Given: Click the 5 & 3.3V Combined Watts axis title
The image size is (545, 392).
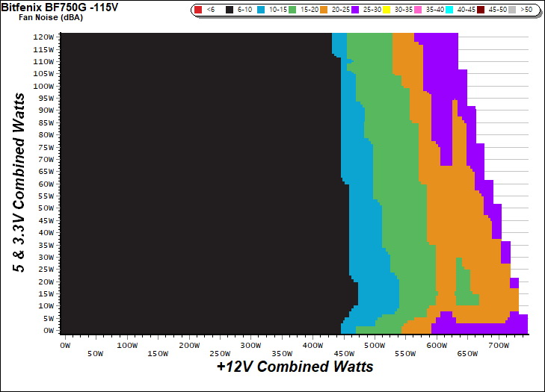Looking at the screenshot, I should coord(21,183).
